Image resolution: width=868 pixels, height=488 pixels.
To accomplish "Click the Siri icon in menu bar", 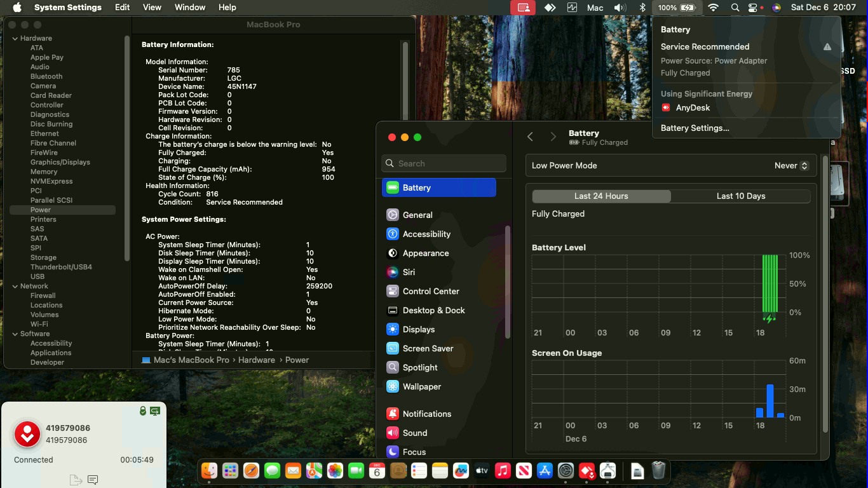I will 776,8.
